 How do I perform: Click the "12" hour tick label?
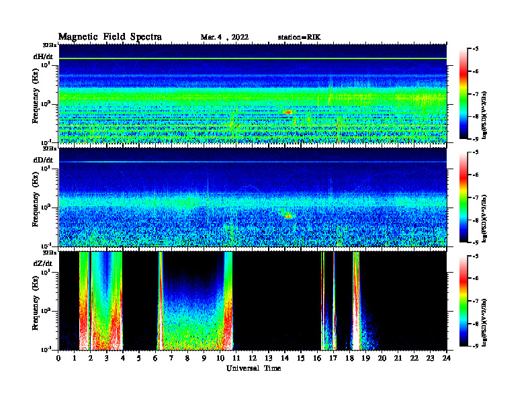[253, 358]
